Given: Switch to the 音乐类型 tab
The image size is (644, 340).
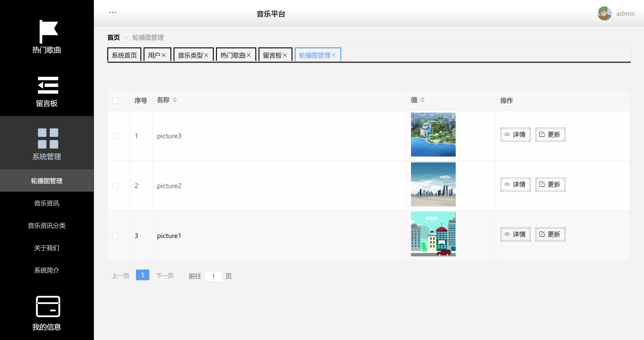Looking at the screenshot, I should 190,55.
